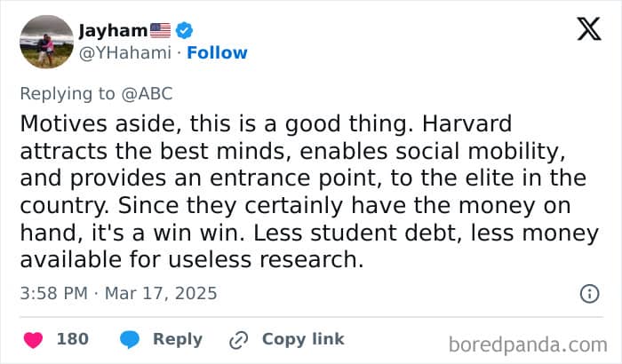Screen dimensions: 622x364
Task: Click the blue verified checkmark badge
Action: [x=185, y=30]
